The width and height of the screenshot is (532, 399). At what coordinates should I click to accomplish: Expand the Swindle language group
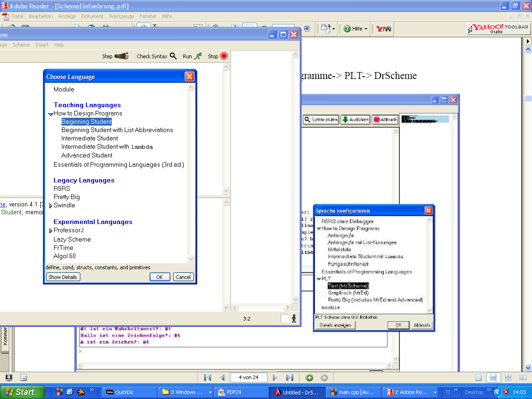tap(50, 206)
